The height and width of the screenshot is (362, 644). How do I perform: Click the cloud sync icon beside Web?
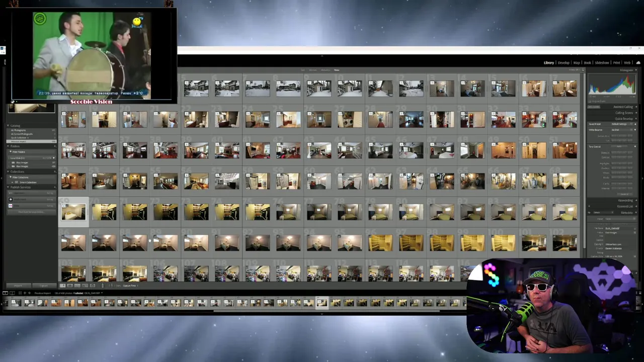[638, 63]
